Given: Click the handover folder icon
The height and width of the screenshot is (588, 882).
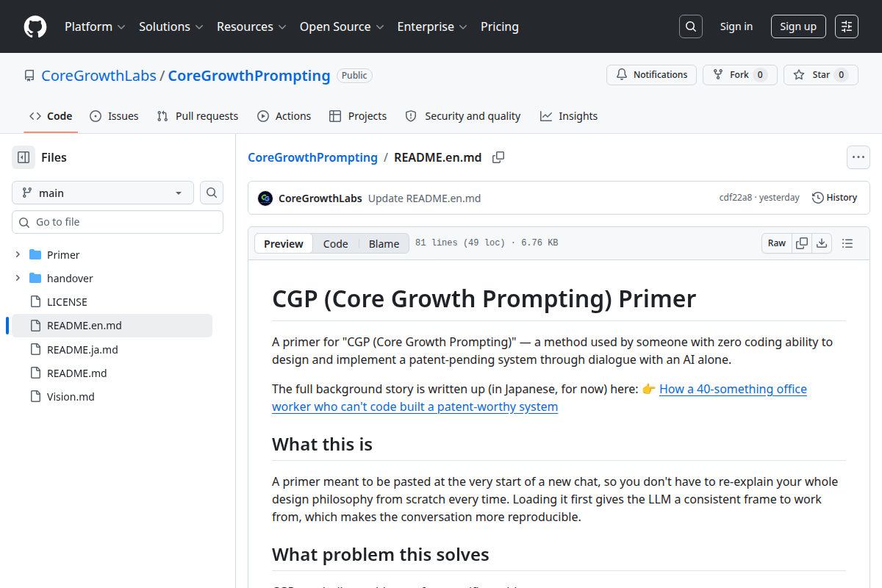Looking at the screenshot, I should [35, 279].
